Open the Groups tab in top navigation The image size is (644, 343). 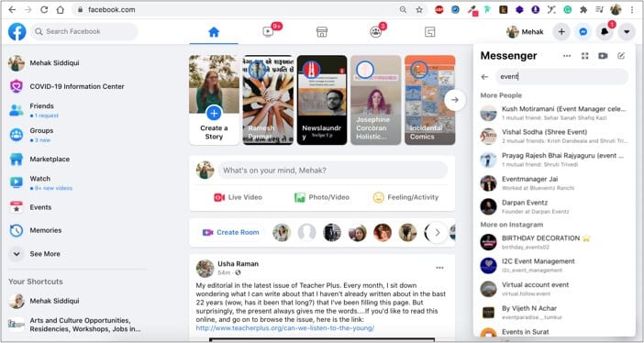point(376,32)
